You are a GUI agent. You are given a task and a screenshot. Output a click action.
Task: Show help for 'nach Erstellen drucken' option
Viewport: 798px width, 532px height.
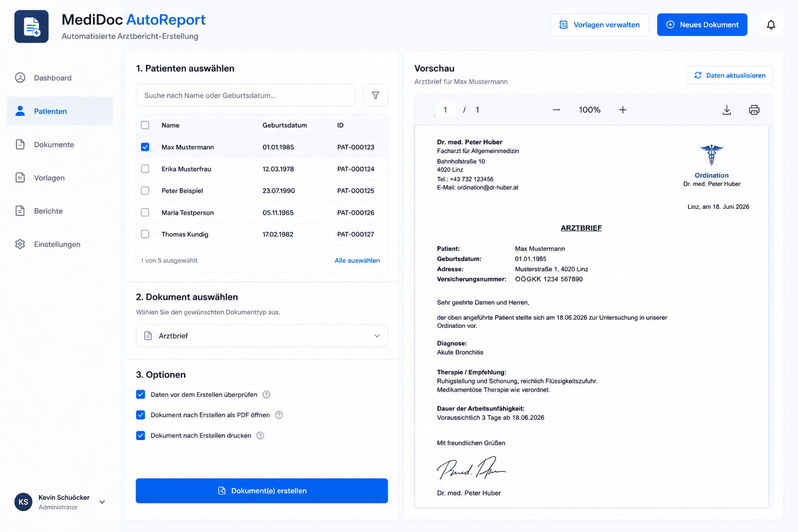pos(260,435)
